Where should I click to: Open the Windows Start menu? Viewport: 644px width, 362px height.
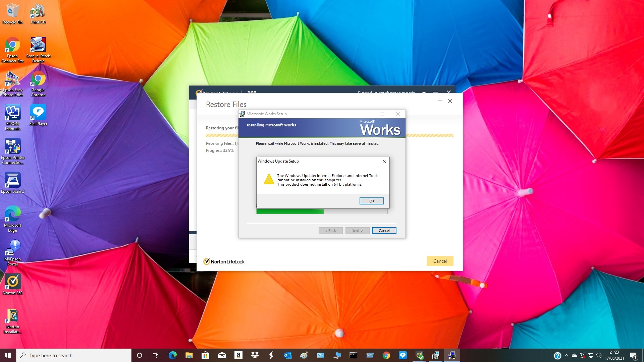tap(8, 355)
